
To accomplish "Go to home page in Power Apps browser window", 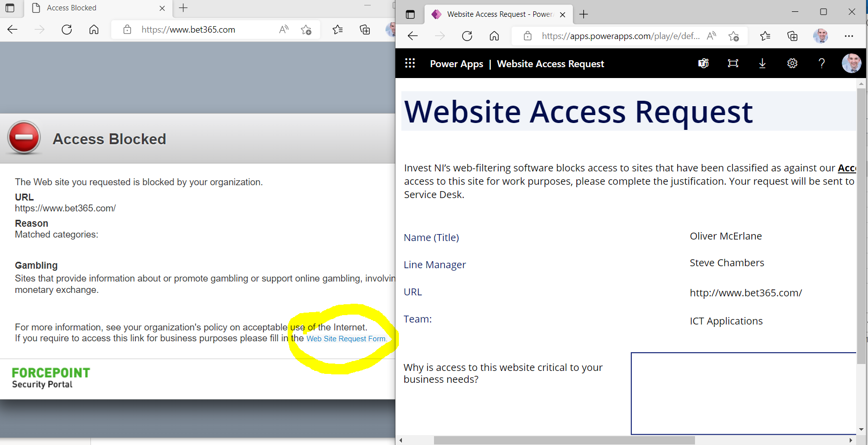I will click(494, 36).
